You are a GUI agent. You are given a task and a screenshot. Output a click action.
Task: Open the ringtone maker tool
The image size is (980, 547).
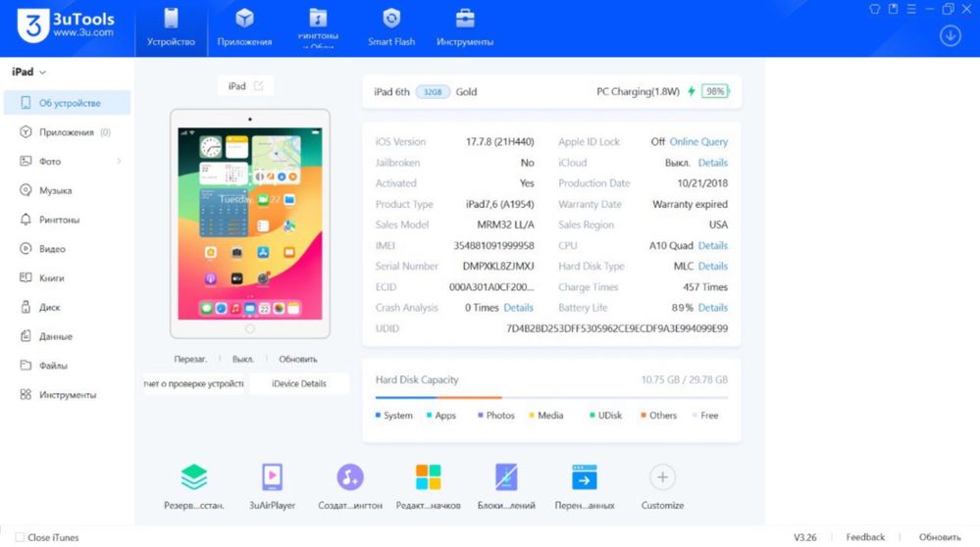point(350,486)
